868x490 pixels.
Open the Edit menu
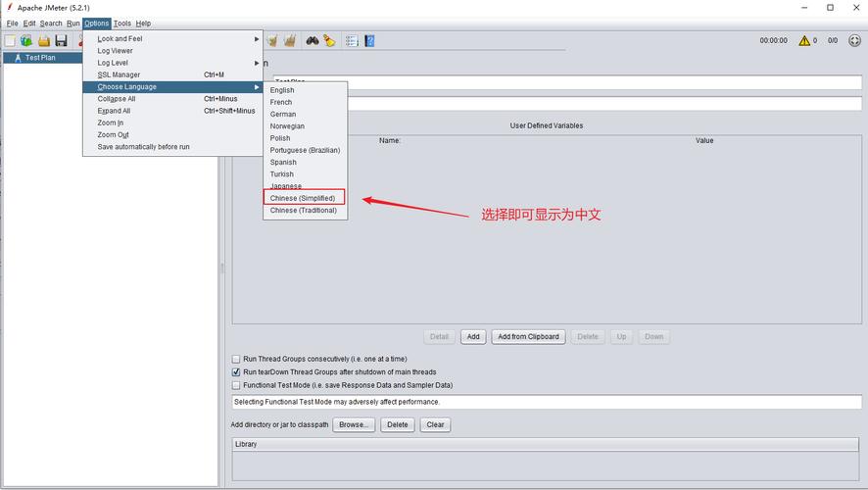click(29, 24)
